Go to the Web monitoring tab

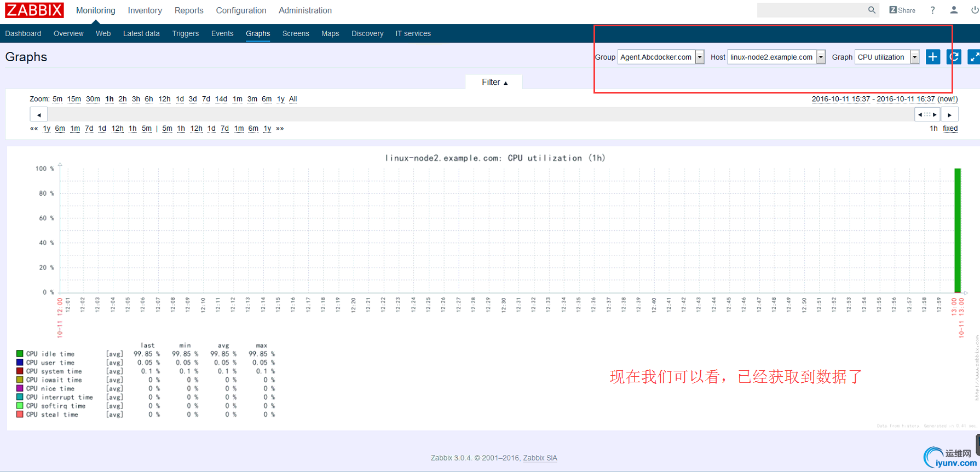[x=103, y=33]
